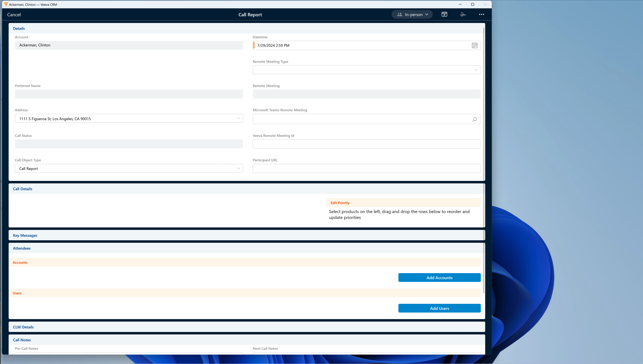Maximize the Veeva CRM window
The height and width of the screenshot is (364, 643).
click(472, 4)
